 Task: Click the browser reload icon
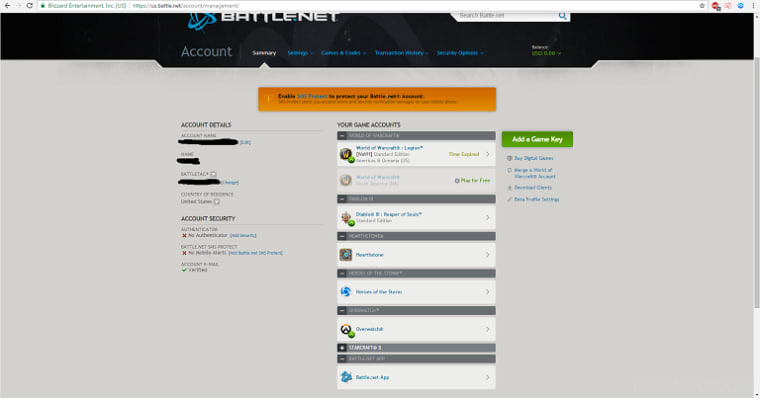tap(30, 5)
